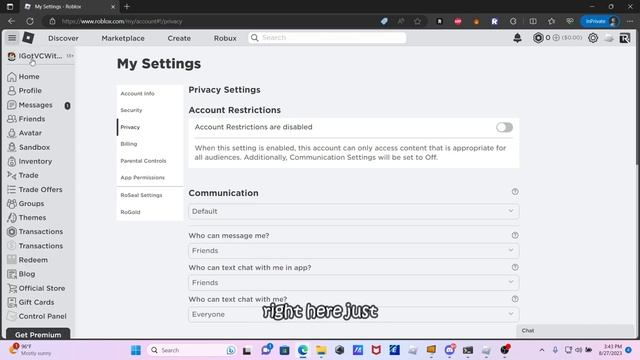
Task: Open a new browser tab
Action: point(127,7)
